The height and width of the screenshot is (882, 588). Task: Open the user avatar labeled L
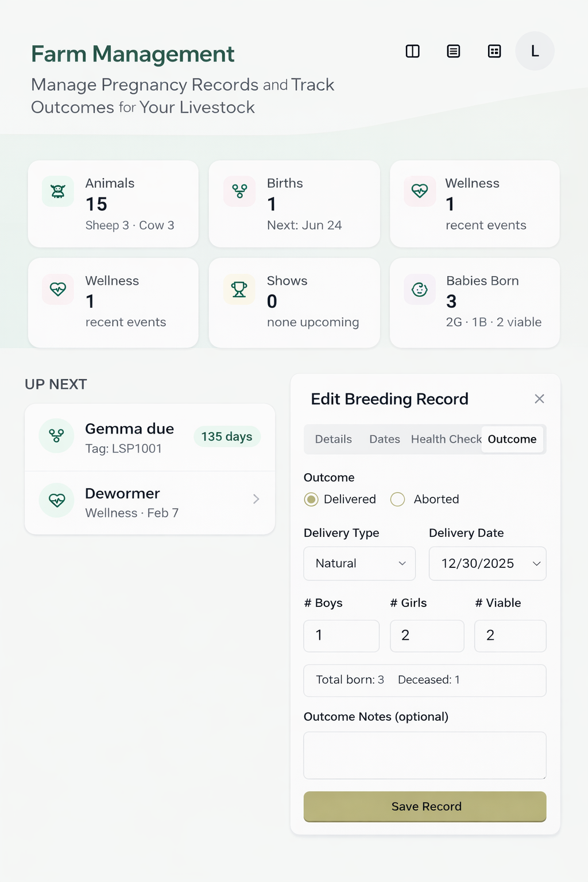(535, 52)
